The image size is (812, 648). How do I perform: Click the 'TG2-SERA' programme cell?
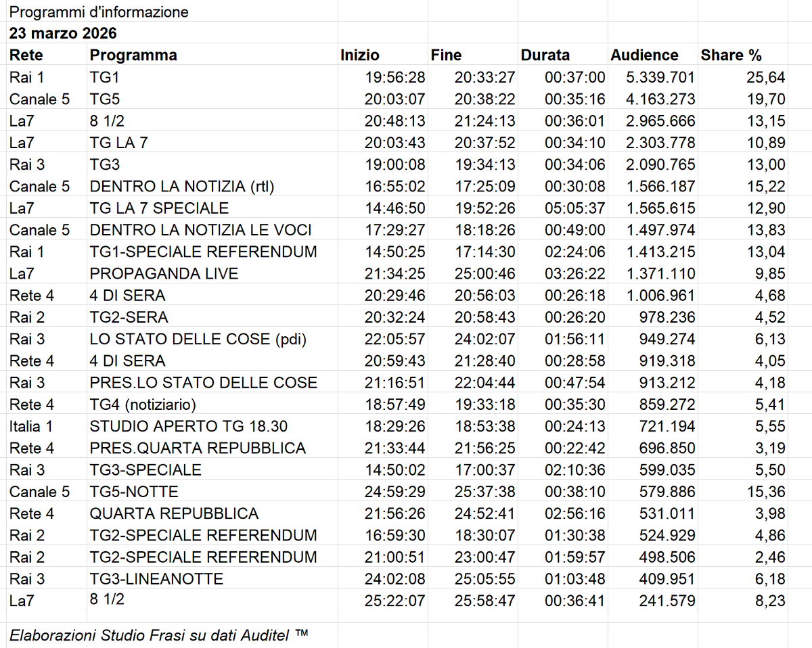click(129, 317)
